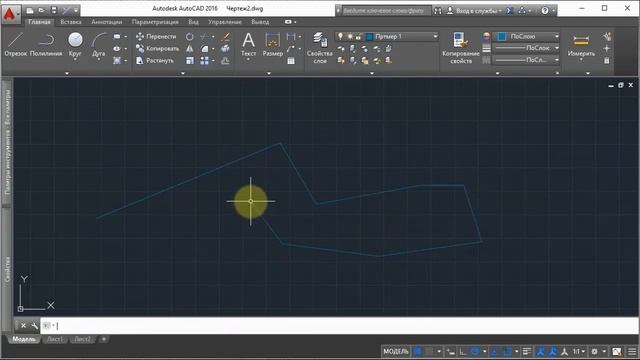Image resolution: width=640 pixels, height=360 pixels.
Task: Click the Erase icon in modify panel
Action: pyautogui.click(x=225, y=37)
